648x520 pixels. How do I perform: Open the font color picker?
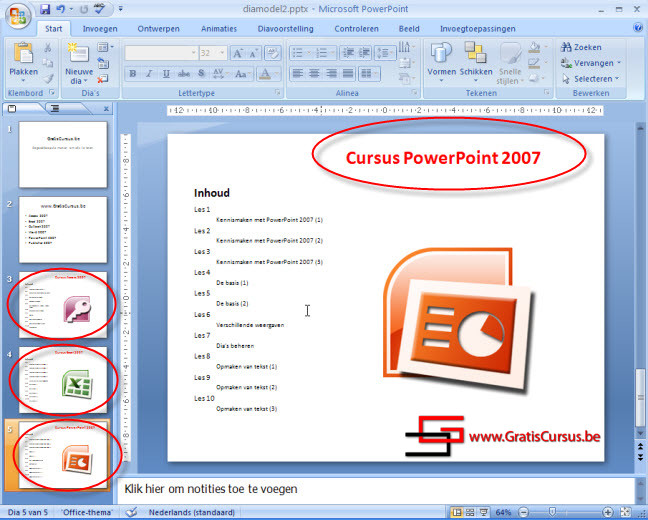point(269,74)
